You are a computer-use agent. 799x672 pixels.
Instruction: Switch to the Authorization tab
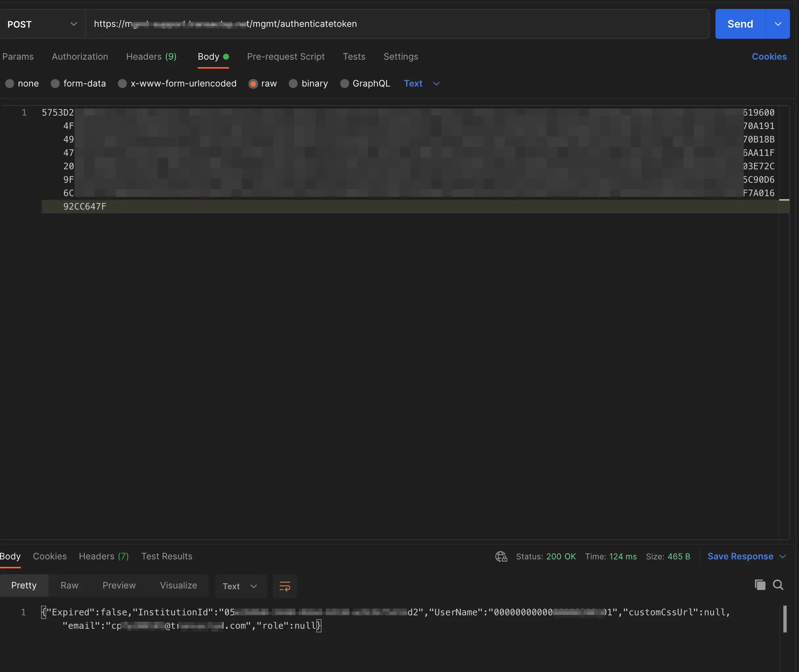(x=80, y=57)
